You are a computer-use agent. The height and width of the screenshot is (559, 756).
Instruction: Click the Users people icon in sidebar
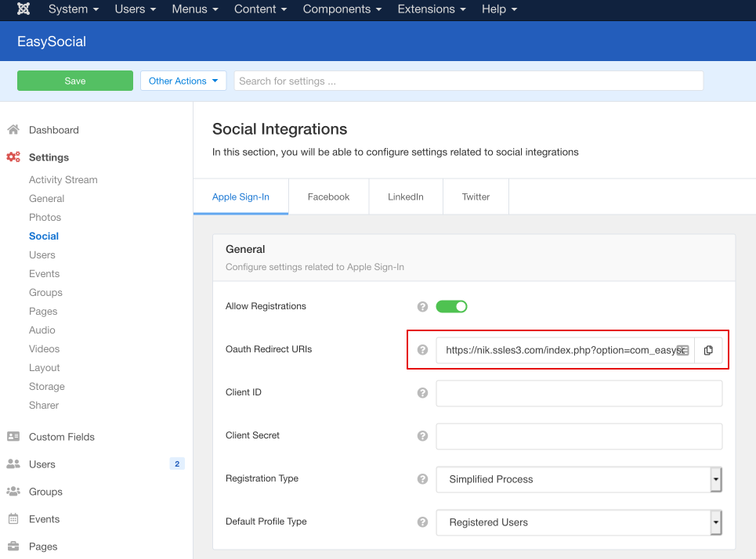pyautogui.click(x=13, y=463)
